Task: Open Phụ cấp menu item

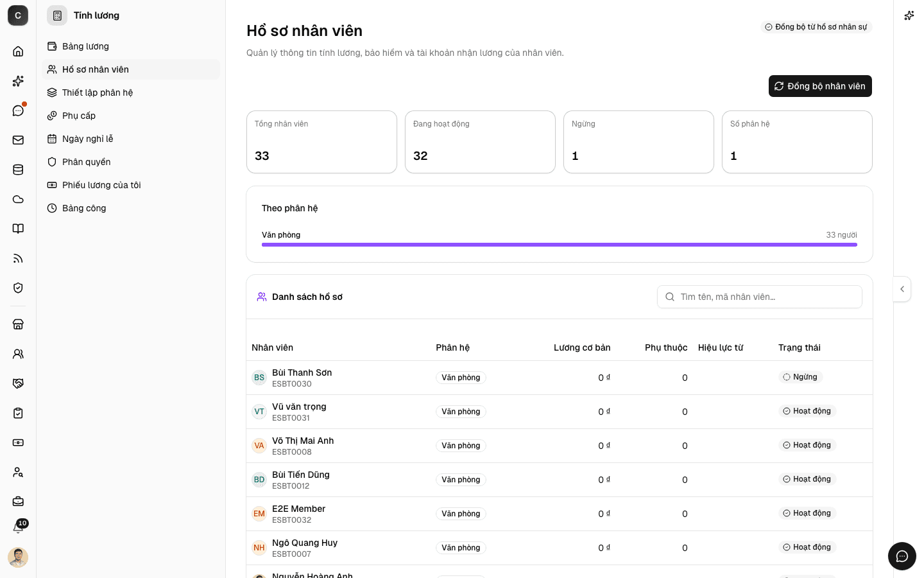Action: point(131,116)
